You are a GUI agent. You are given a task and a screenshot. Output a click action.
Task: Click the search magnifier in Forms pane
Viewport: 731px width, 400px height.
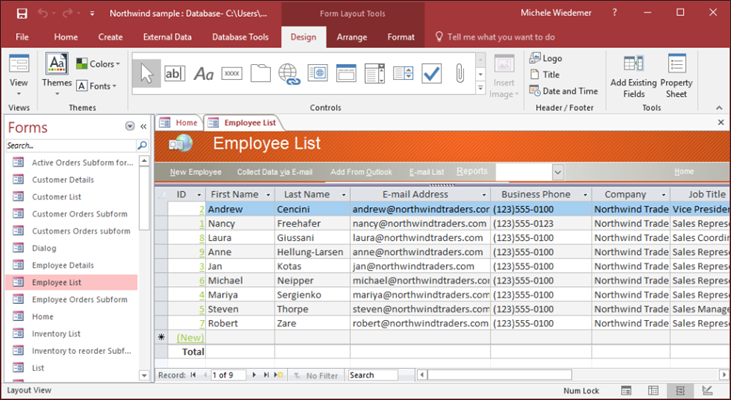[x=142, y=145]
